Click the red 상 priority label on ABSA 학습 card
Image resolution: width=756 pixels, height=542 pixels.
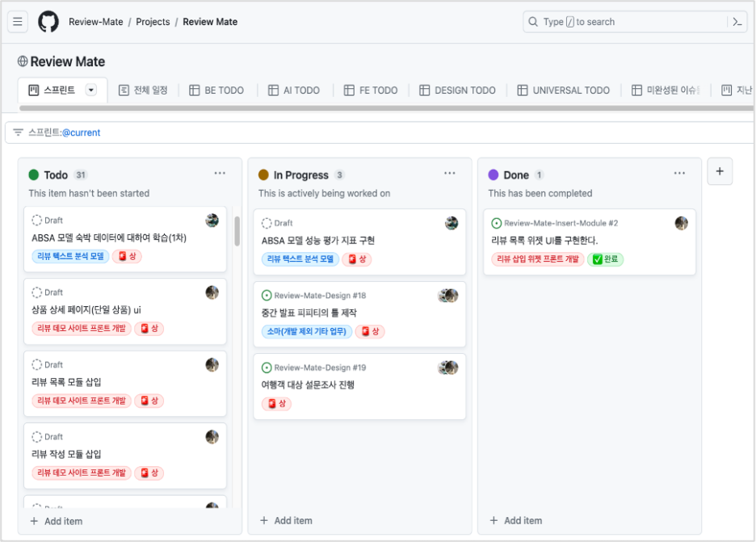(x=128, y=256)
